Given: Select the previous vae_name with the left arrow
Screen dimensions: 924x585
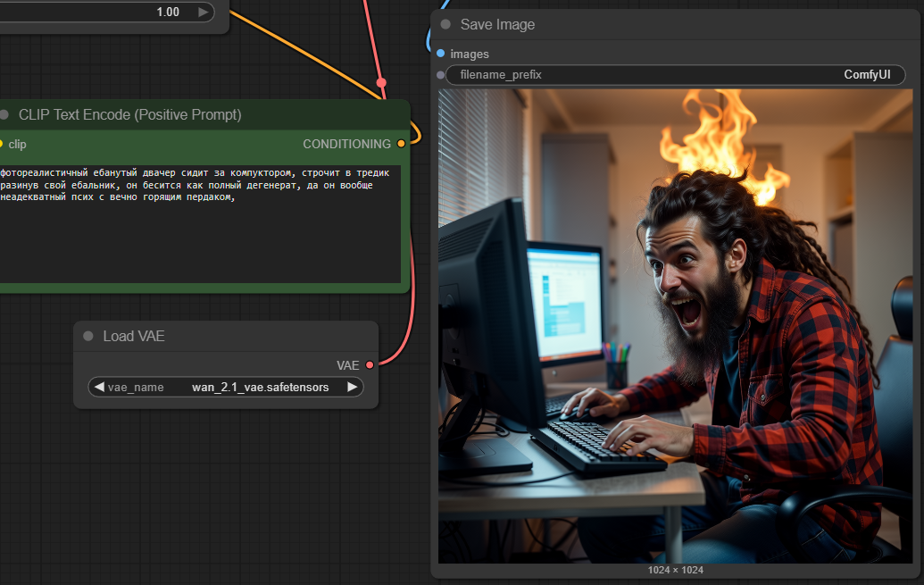Looking at the screenshot, I should click(99, 387).
